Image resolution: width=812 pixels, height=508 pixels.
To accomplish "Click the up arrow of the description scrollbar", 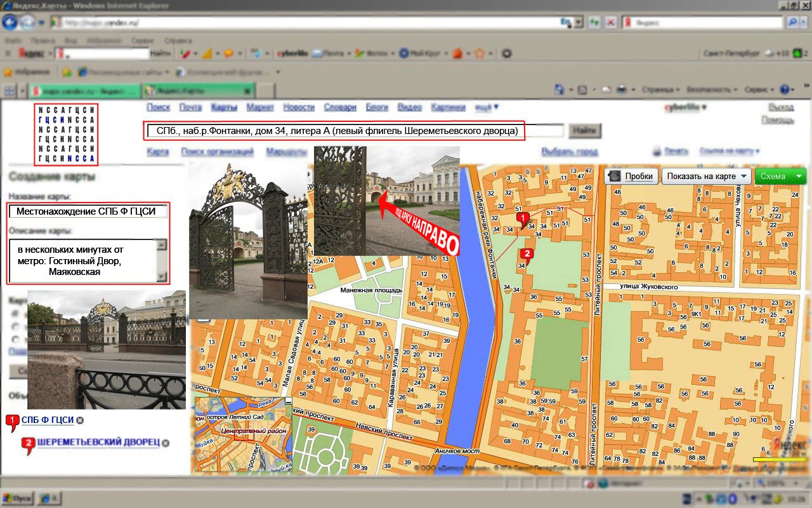I will 162,245.
